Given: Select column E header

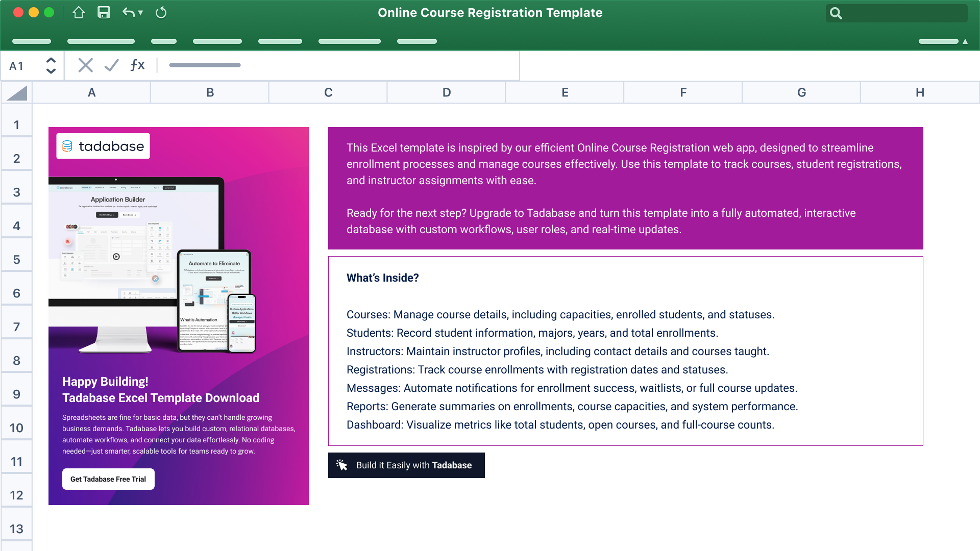Looking at the screenshot, I should pos(565,92).
